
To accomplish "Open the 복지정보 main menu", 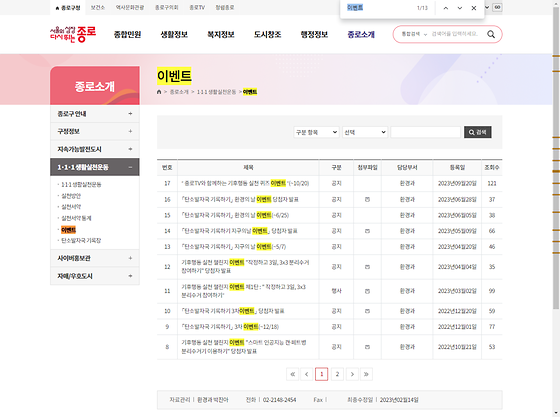I will (221, 35).
